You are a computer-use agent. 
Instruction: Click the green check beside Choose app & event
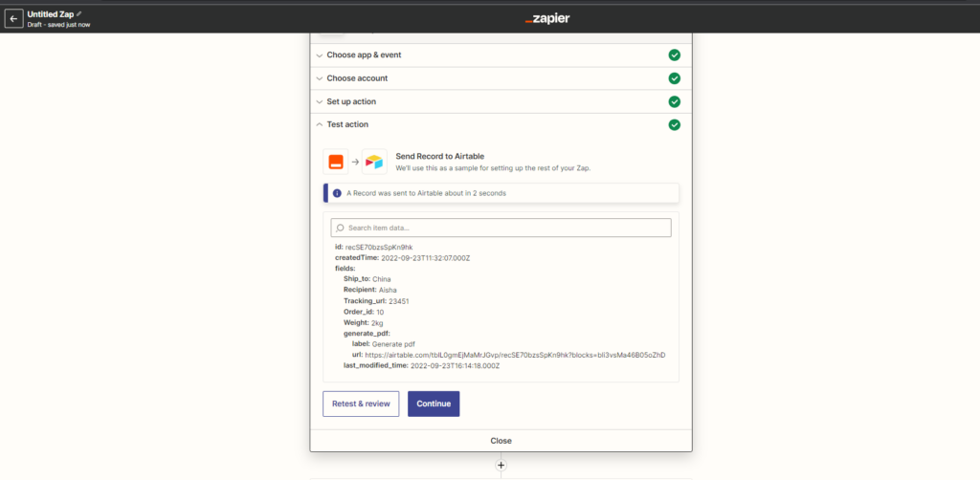coord(675,55)
